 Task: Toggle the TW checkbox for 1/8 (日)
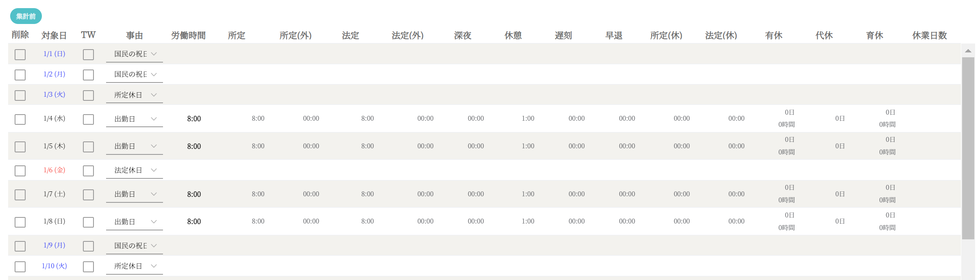click(88, 222)
